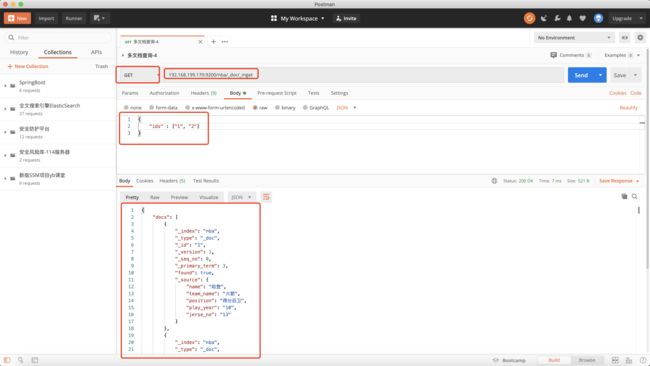Open the GET method dropdown
The image size is (650, 366).
[x=138, y=75]
